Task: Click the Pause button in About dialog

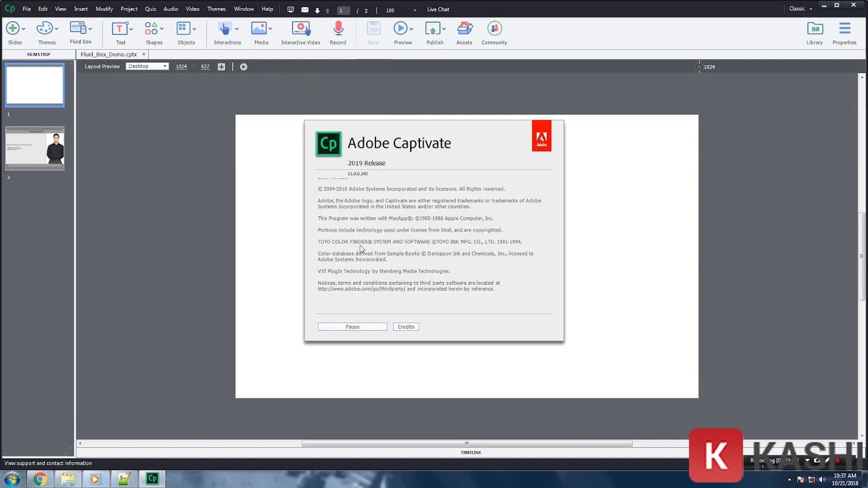Action: (x=353, y=327)
